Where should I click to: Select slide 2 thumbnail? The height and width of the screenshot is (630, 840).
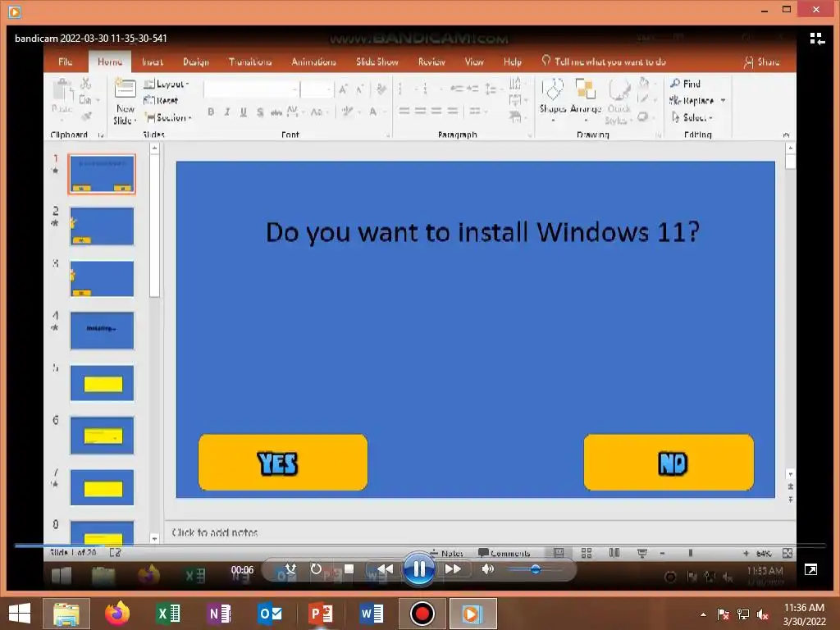point(102,226)
